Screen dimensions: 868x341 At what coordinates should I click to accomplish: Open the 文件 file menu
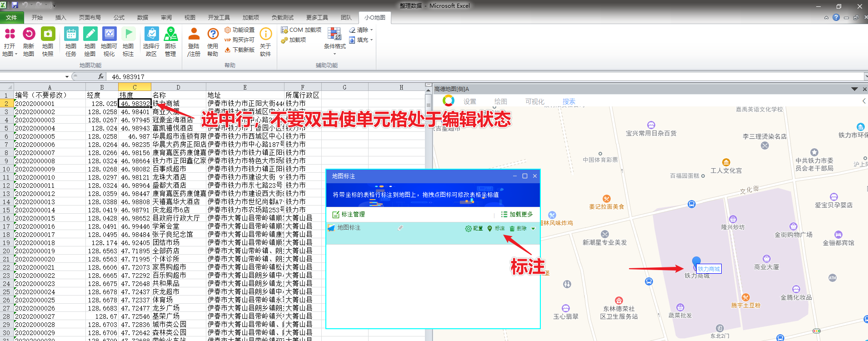point(11,17)
